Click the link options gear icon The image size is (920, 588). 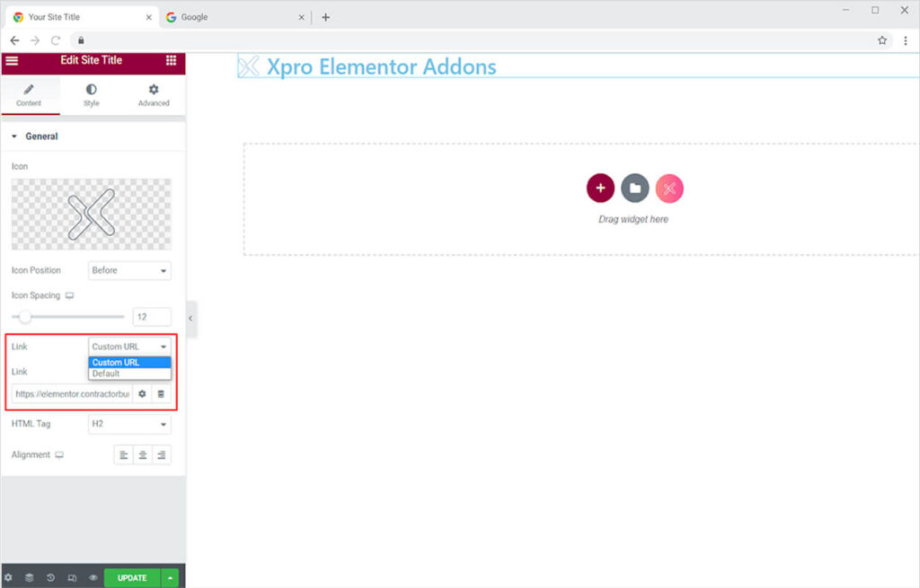click(x=142, y=394)
